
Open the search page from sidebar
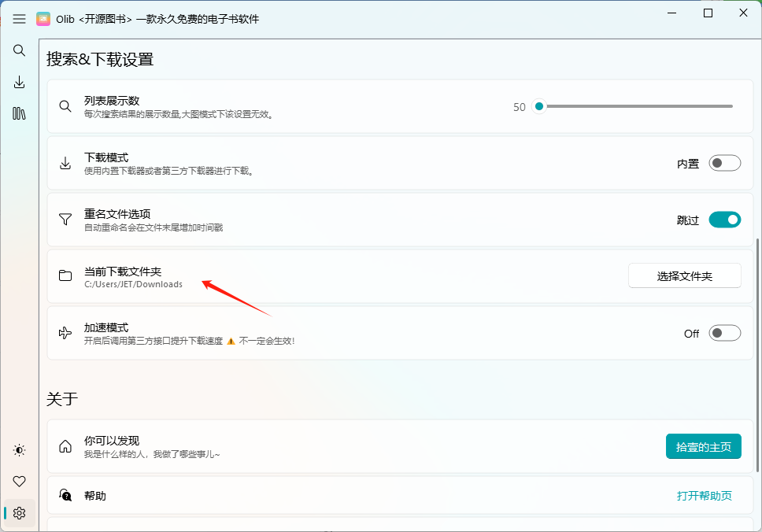tap(19, 50)
